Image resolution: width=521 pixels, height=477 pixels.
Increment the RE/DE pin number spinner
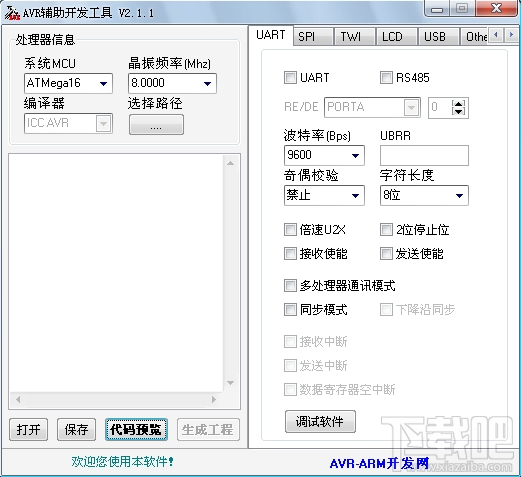[459, 104]
